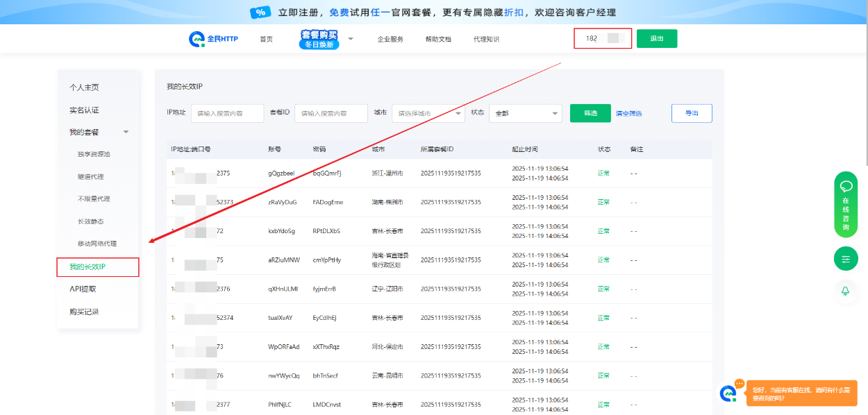Image resolution: width=868 pixels, height=415 pixels.
Task: Open the 城市 city select dropdown
Action: pos(428,113)
